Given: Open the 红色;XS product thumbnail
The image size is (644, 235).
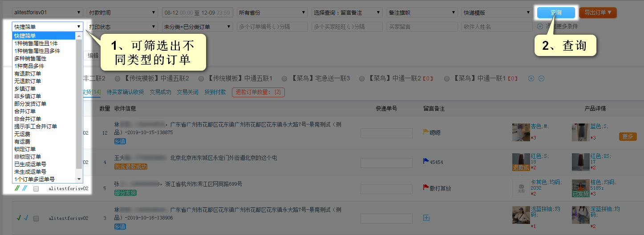Looking at the screenshot, I should (581, 162).
